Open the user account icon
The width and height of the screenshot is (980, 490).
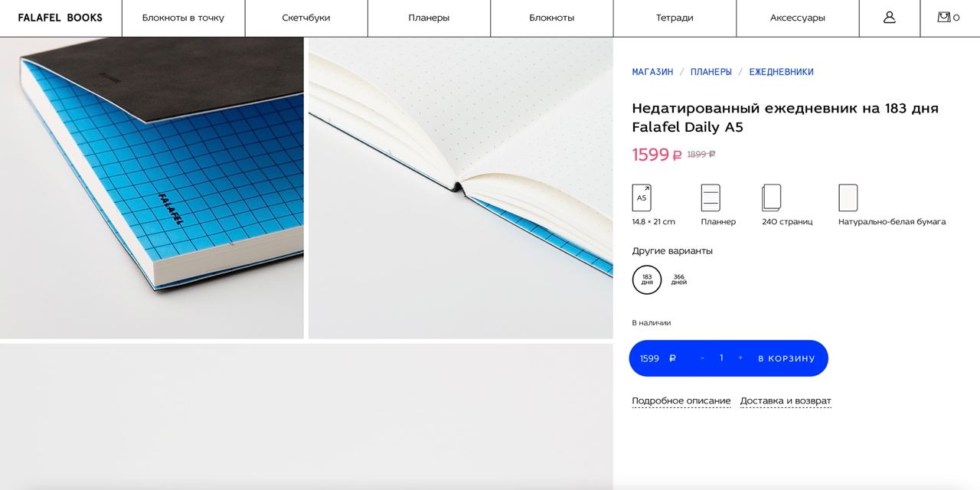(x=889, y=18)
